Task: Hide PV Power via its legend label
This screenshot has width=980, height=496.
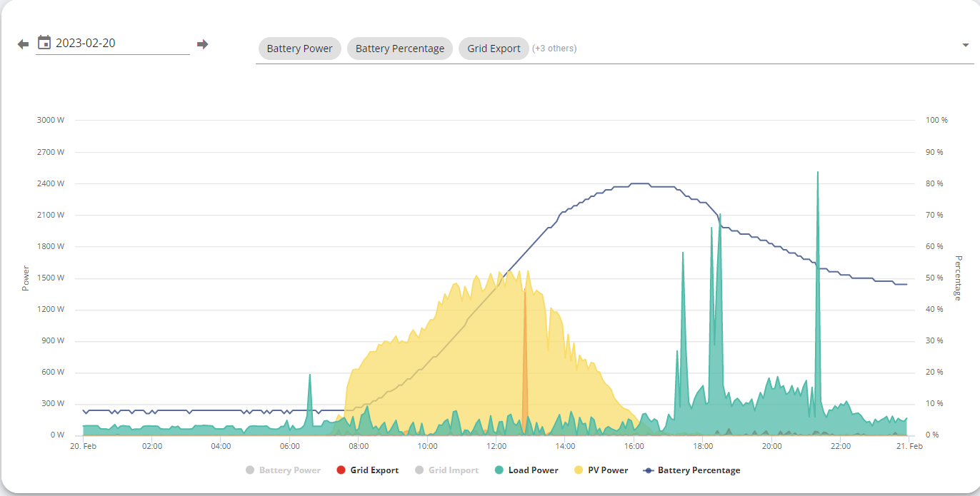Action: click(x=608, y=470)
